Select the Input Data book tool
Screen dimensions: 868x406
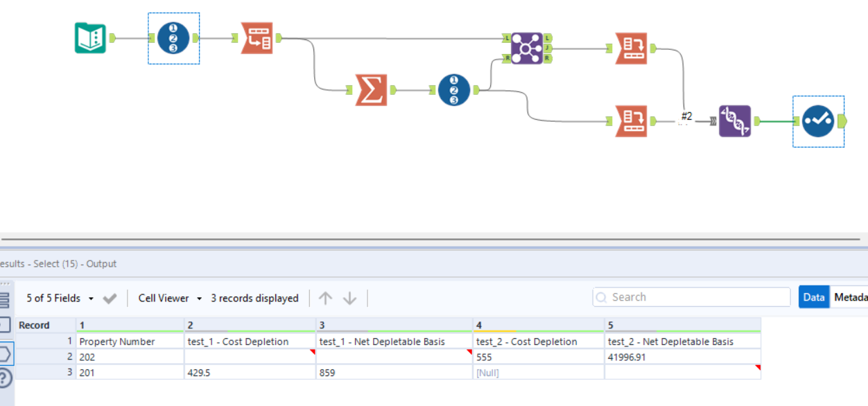click(90, 38)
